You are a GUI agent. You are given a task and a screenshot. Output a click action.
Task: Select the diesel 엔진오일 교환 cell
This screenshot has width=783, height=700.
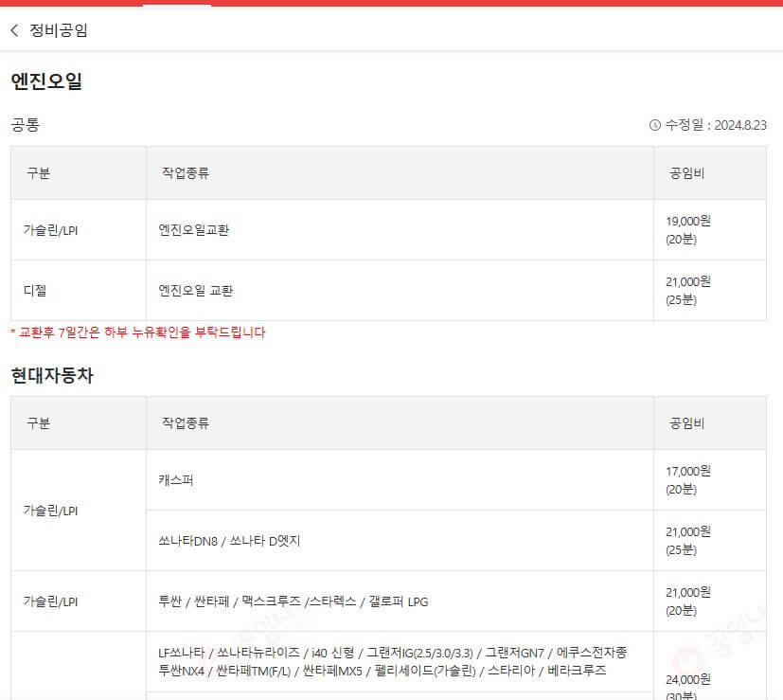400,290
